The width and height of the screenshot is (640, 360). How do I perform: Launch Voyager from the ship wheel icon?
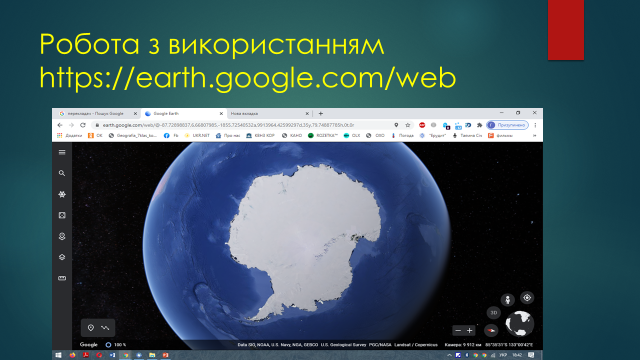[62, 194]
